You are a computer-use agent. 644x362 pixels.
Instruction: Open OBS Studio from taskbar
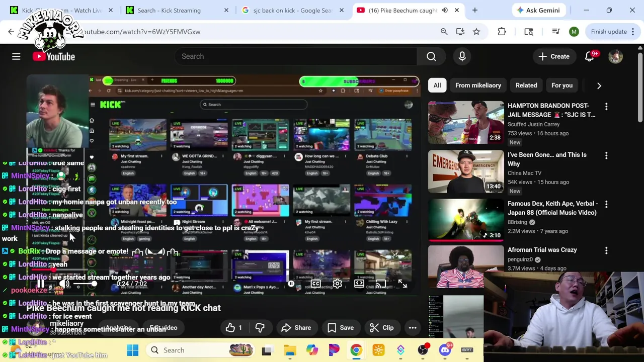tap(423, 350)
